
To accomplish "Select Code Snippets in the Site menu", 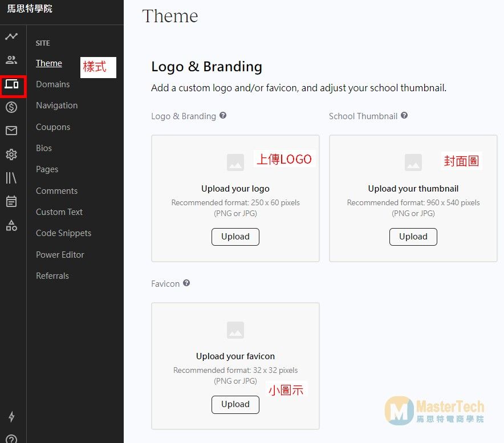I will point(63,233).
